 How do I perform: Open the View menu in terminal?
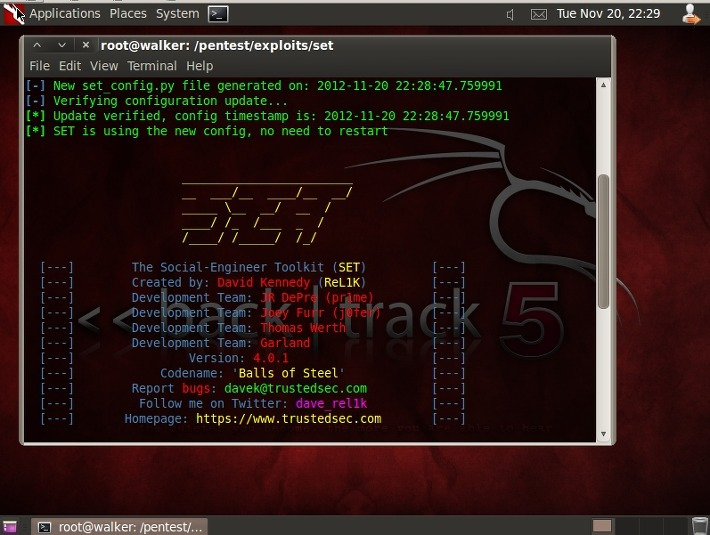(104, 66)
